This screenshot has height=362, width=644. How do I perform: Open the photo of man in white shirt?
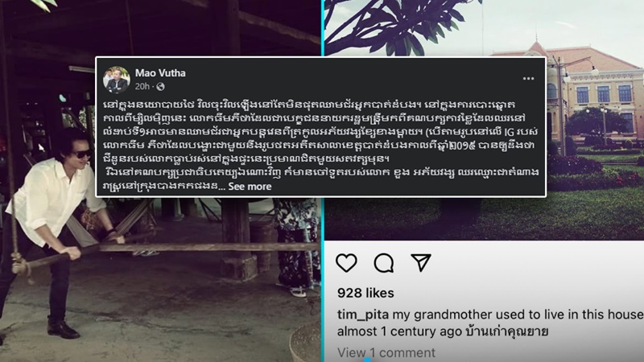(160, 279)
